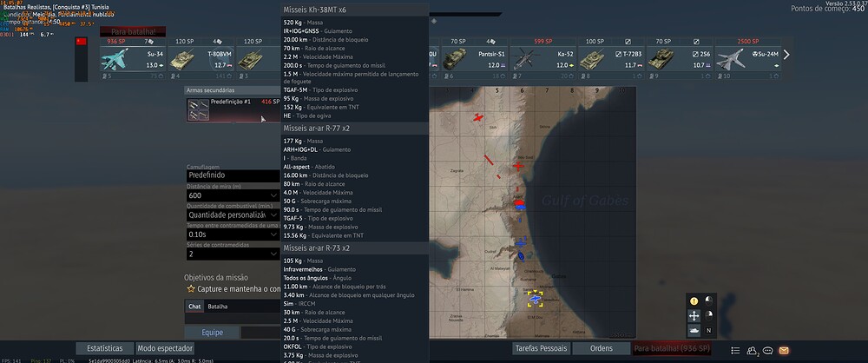Image resolution: width=868 pixels, height=363 pixels.
Task: Select the Su-34 aircraft slot
Action: 132,59
